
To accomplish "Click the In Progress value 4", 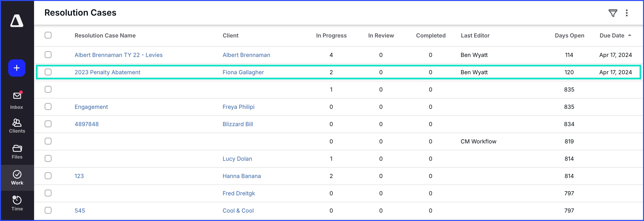I will click(x=331, y=55).
